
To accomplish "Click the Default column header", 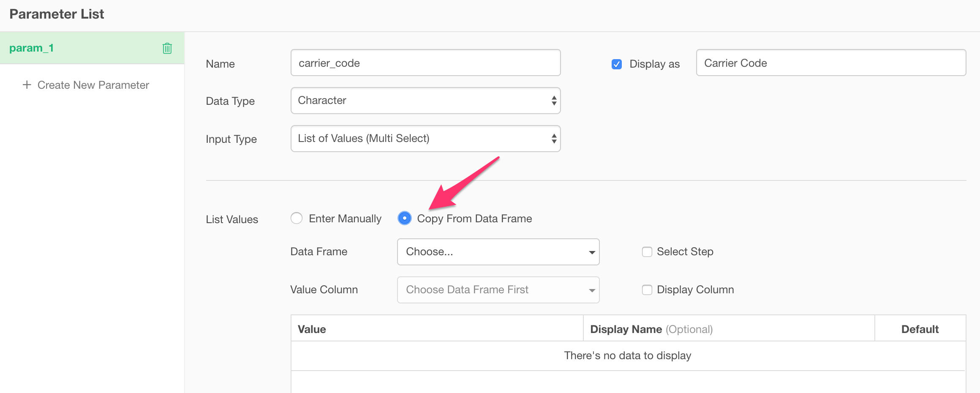I will pos(920,328).
